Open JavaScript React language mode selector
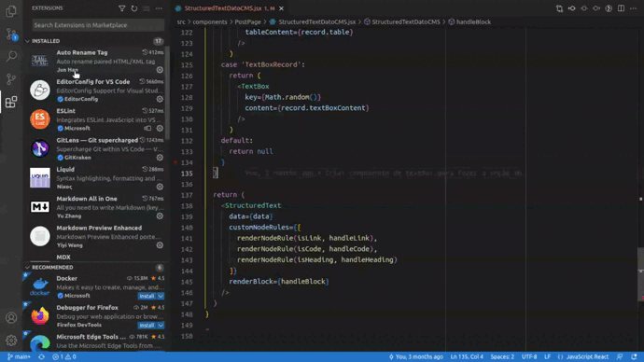 pyautogui.click(x=587, y=356)
